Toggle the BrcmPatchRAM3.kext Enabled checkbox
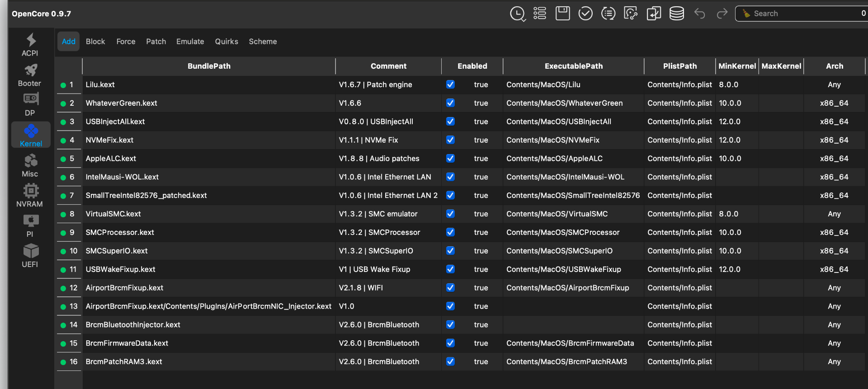Screen dimensions: 868x389 450,361
